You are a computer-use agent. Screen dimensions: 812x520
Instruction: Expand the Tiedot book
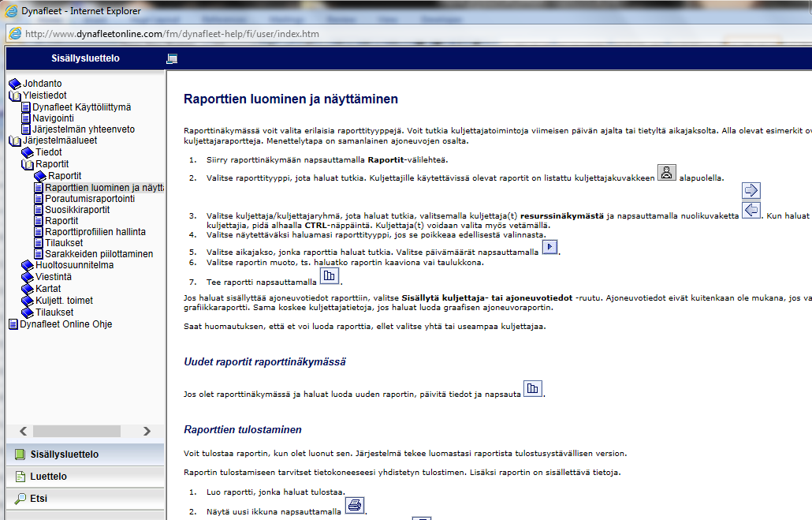(28, 152)
